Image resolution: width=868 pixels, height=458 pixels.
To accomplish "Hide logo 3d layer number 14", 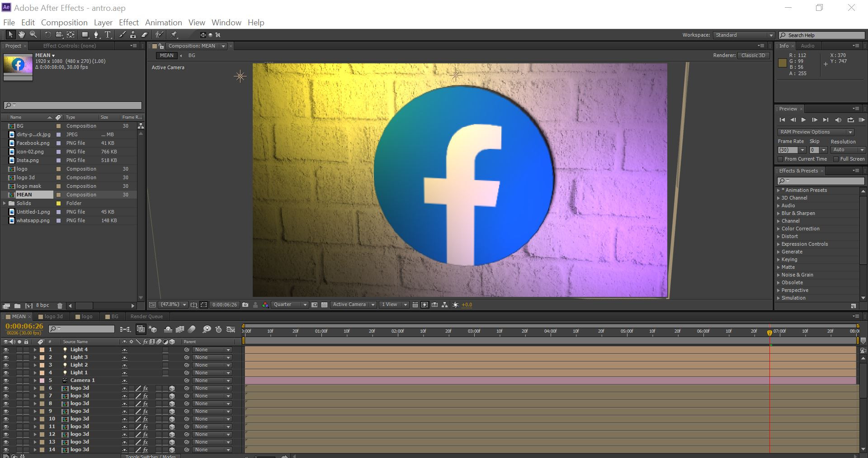I will (6, 450).
